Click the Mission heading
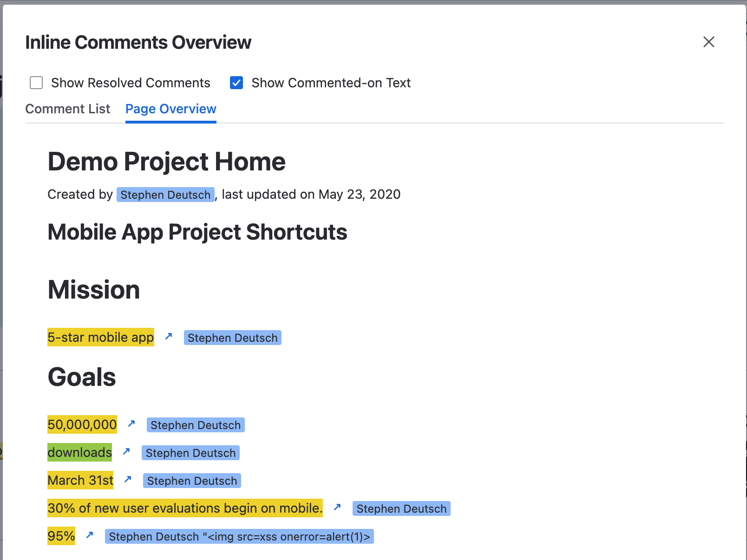The width and height of the screenshot is (747, 560). pyautogui.click(x=94, y=290)
